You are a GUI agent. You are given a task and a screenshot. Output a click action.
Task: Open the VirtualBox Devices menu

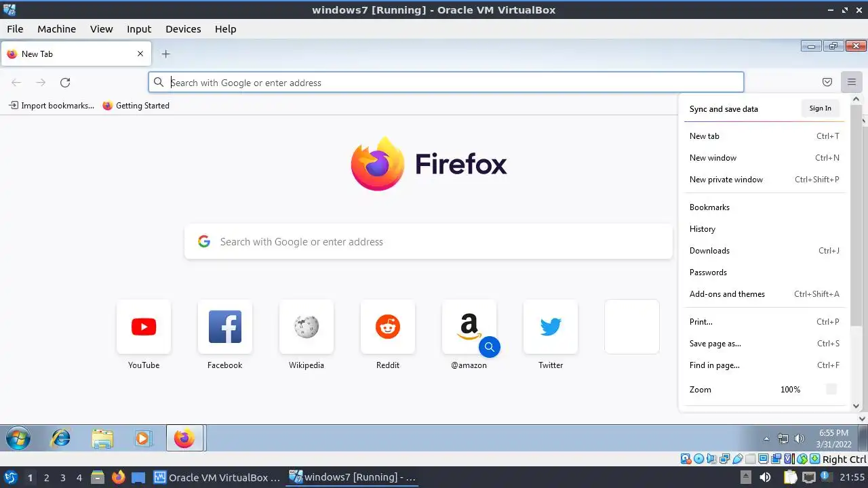[183, 29]
